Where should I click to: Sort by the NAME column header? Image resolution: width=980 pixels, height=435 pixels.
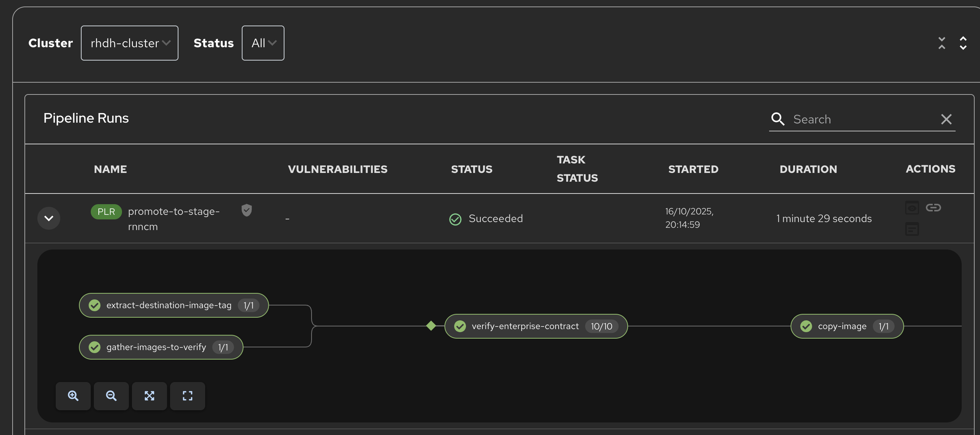tap(111, 169)
